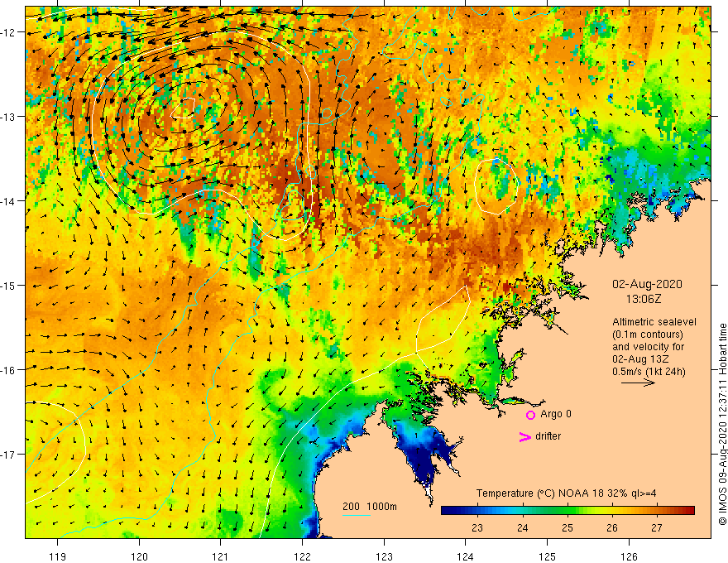The width and height of the screenshot is (728, 563).
Task: Click the longitude axis label 124
Action: pos(465,556)
